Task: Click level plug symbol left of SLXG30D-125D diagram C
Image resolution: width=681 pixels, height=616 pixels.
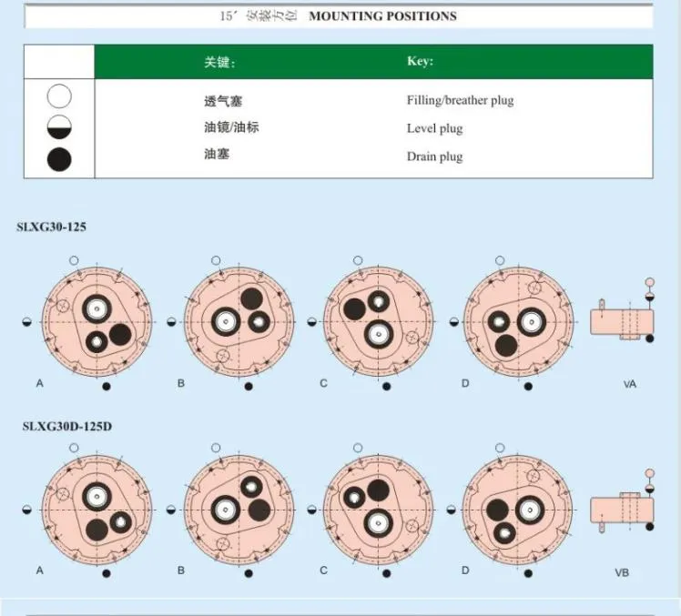Action: 311,510
